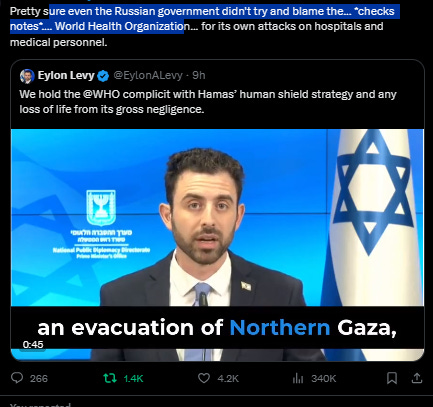Open the Eylon Levy display name link

(66, 75)
